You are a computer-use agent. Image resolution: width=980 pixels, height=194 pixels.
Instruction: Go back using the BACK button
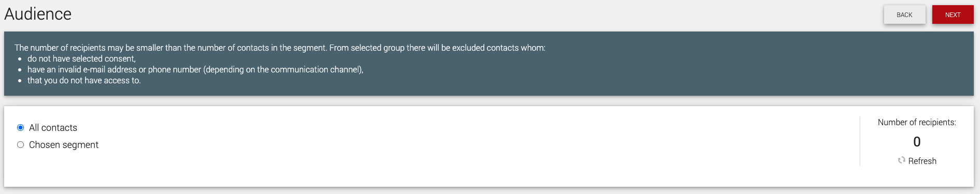(x=904, y=14)
